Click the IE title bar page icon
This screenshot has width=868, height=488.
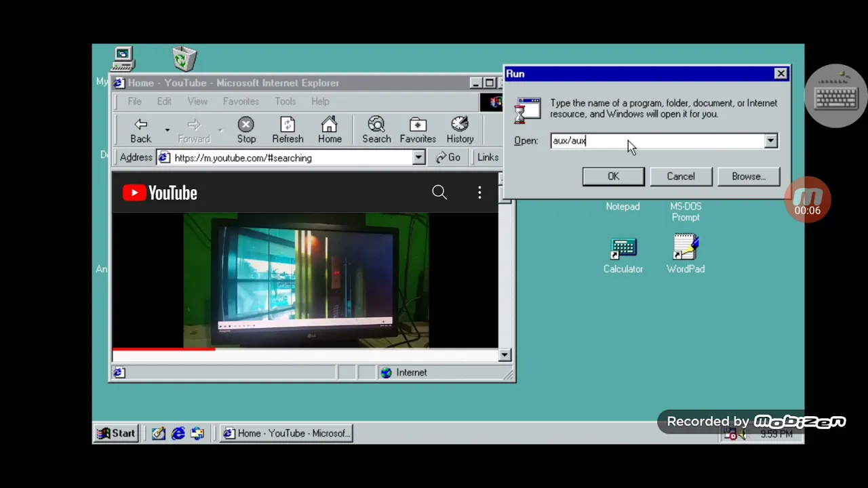[x=119, y=83]
